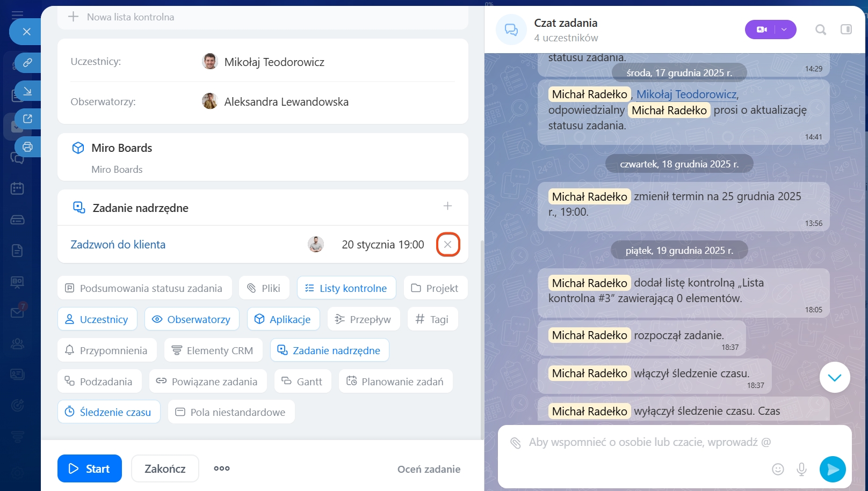Record a voice message with microphone

[801, 470]
